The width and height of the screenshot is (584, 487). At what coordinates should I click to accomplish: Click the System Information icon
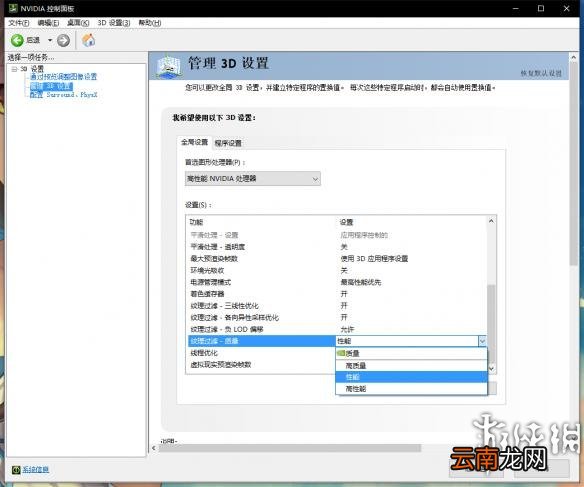[16, 470]
